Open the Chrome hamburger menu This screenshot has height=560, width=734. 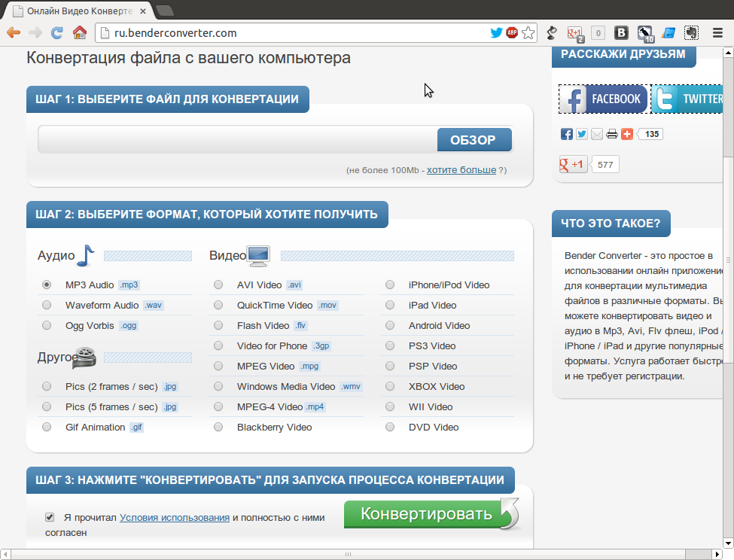coord(717,33)
